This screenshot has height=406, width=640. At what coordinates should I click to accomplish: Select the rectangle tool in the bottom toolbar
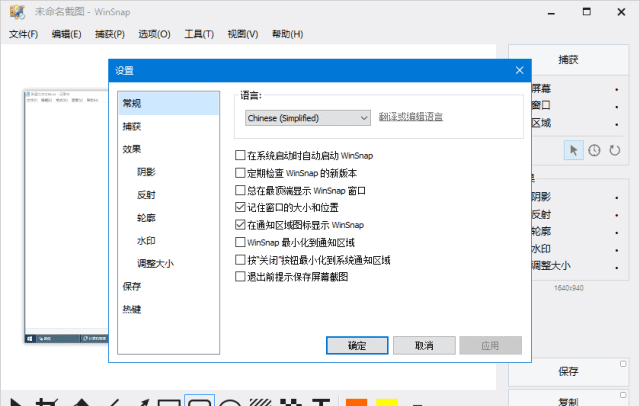click(169, 403)
